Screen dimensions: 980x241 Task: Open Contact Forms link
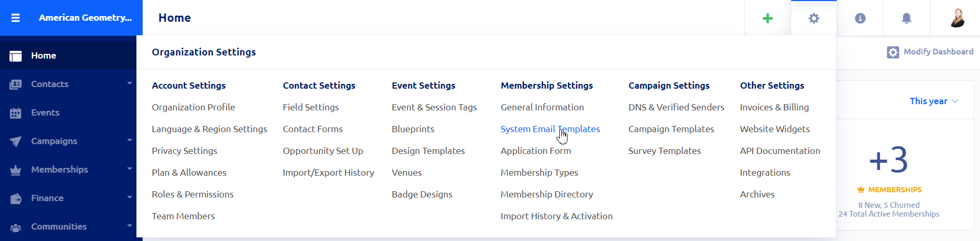313,129
